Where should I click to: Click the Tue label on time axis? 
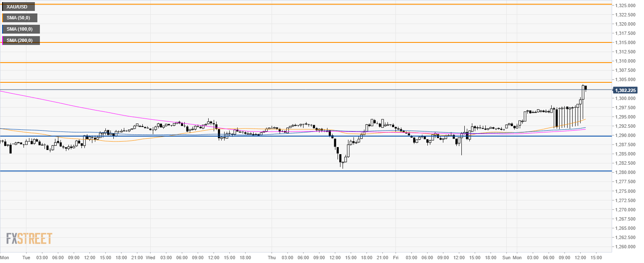[26, 257]
